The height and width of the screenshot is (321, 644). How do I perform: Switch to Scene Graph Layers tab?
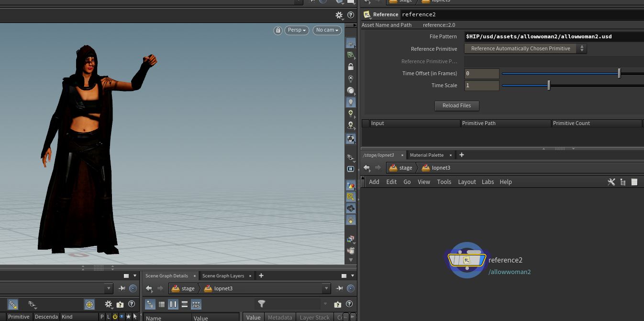(x=223, y=276)
